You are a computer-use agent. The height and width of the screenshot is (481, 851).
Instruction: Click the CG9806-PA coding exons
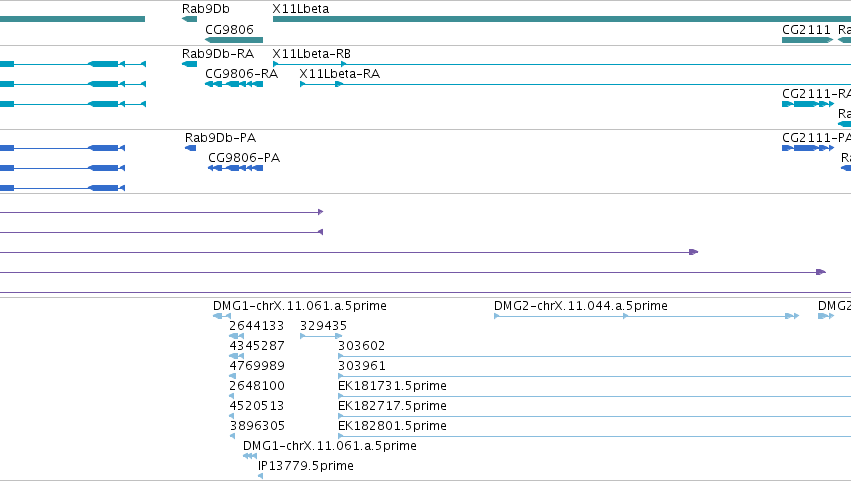pyautogui.click(x=236, y=168)
